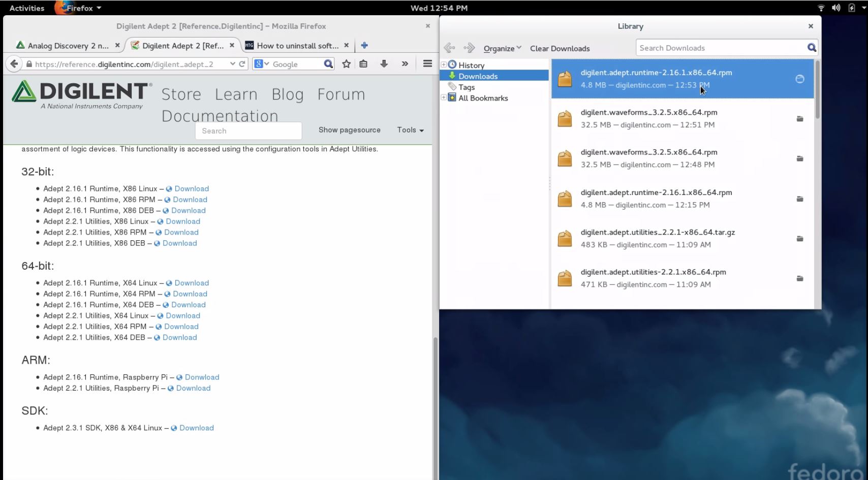868x480 pixels.
Task: Open the Forum menu item
Action: click(342, 94)
